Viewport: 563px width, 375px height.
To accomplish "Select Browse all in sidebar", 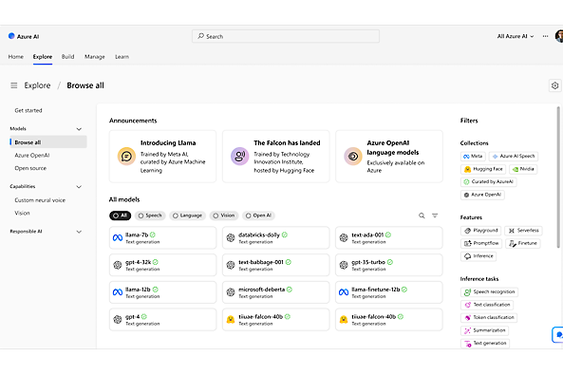I will [48, 142].
